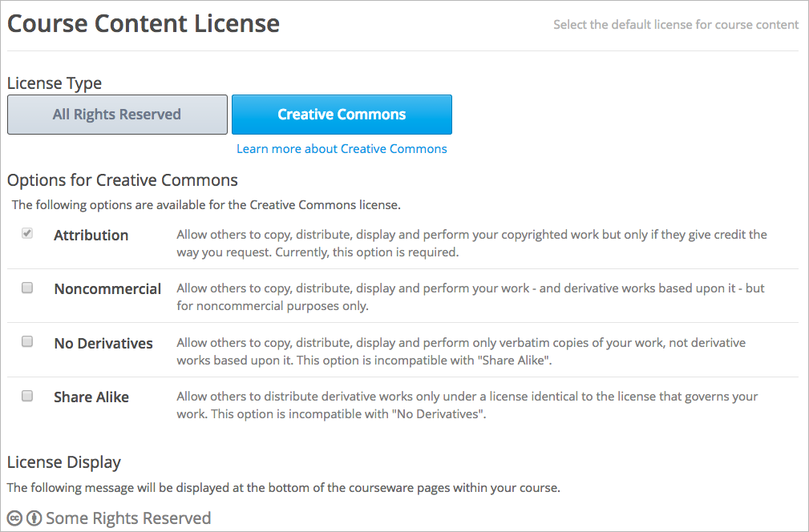
Task: Tick the Share Alike checkbox
Action: click(27, 396)
